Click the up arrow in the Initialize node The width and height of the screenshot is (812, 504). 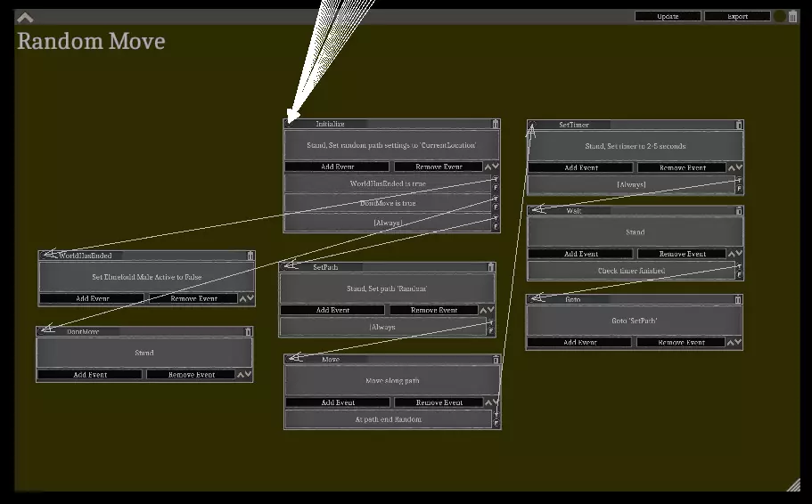click(488, 167)
